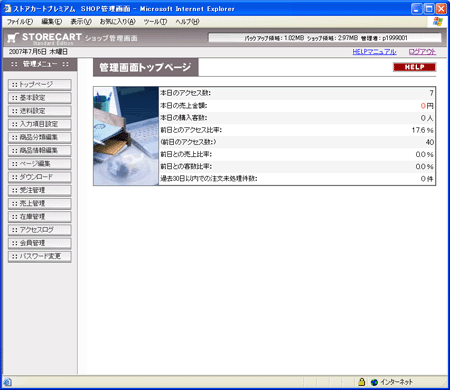Click the red 0 円 sales value

click(x=427, y=106)
